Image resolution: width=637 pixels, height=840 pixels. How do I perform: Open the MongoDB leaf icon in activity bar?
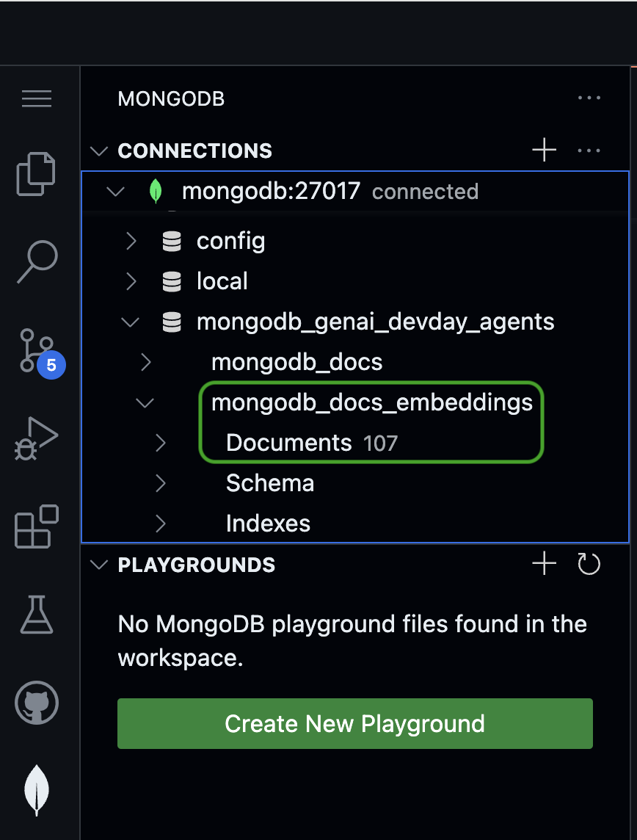tap(37, 790)
